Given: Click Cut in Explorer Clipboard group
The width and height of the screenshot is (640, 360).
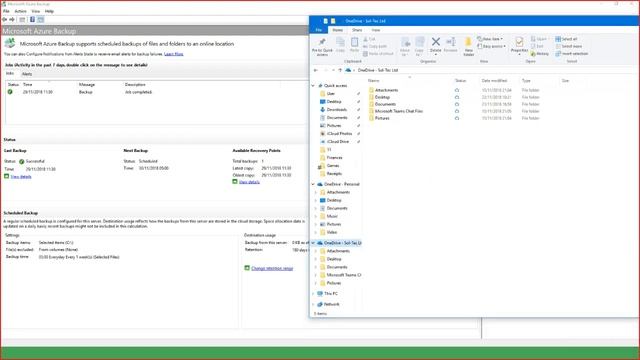Looking at the screenshot, I should (369, 39).
